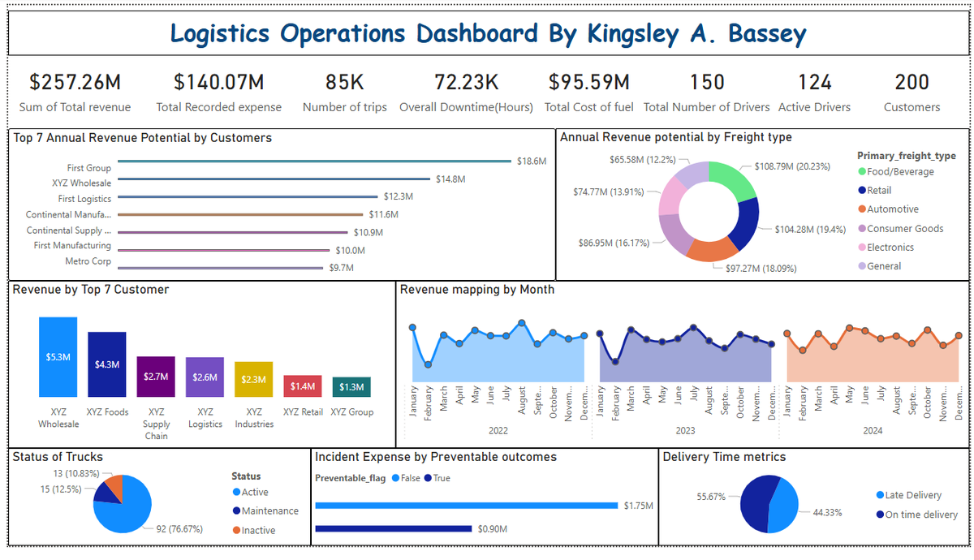Select the Late Delivery legend item
The width and height of the screenshot is (974, 560).
coord(909,495)
